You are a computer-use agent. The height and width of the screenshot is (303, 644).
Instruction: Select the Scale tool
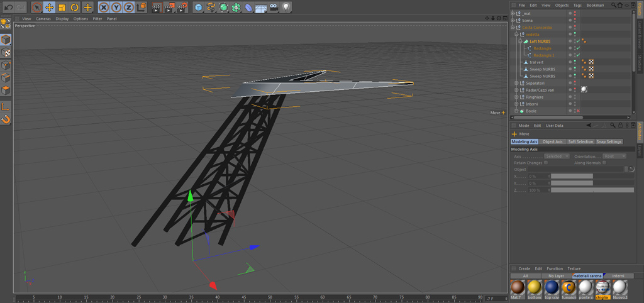tap(62, 7)
